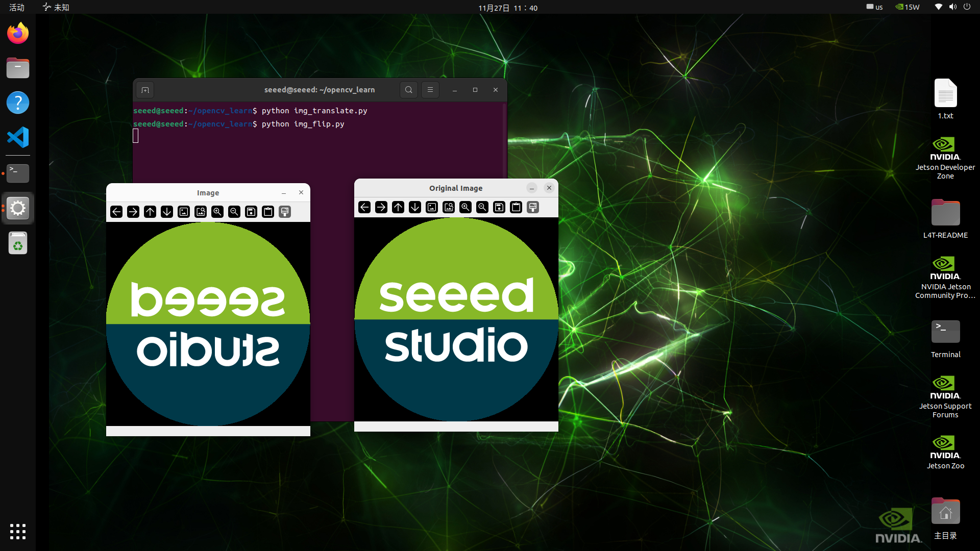Launch Visual Studio Code from the dock
Screen dimensions: 980x551
(18, 137)
